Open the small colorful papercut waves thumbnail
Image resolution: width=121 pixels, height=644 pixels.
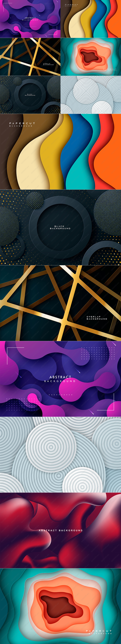click(91, 19)
